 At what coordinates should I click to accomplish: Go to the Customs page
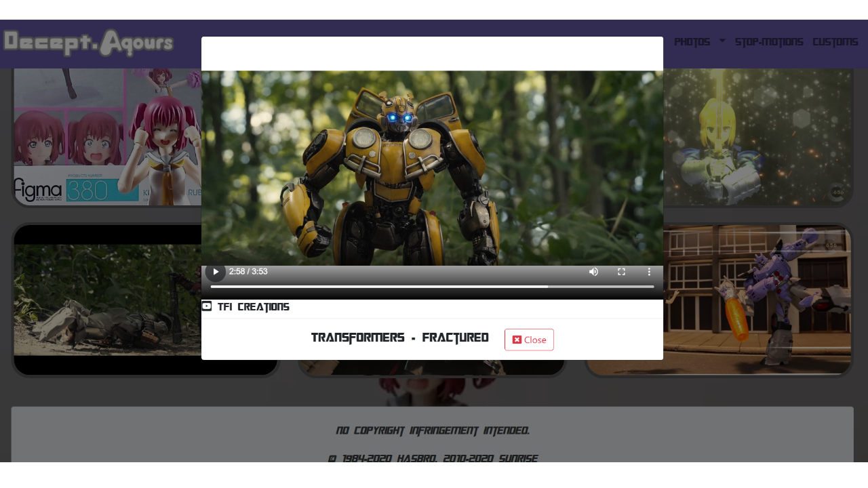(835, 42)
